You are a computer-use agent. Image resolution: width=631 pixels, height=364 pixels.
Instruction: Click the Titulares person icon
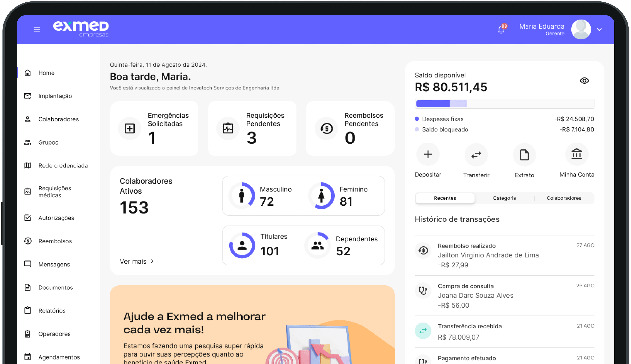[242, 245]
